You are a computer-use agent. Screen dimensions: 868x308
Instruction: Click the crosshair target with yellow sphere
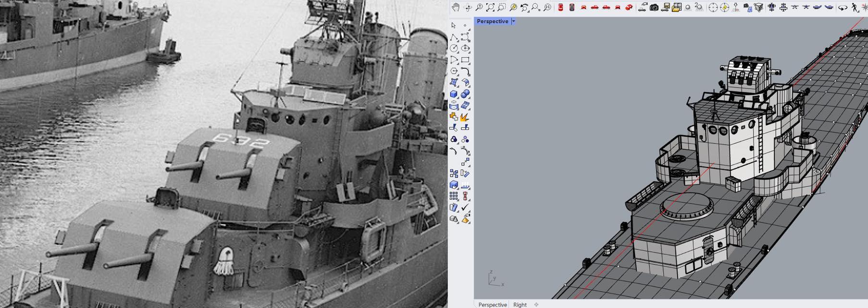tap(724, 7)
